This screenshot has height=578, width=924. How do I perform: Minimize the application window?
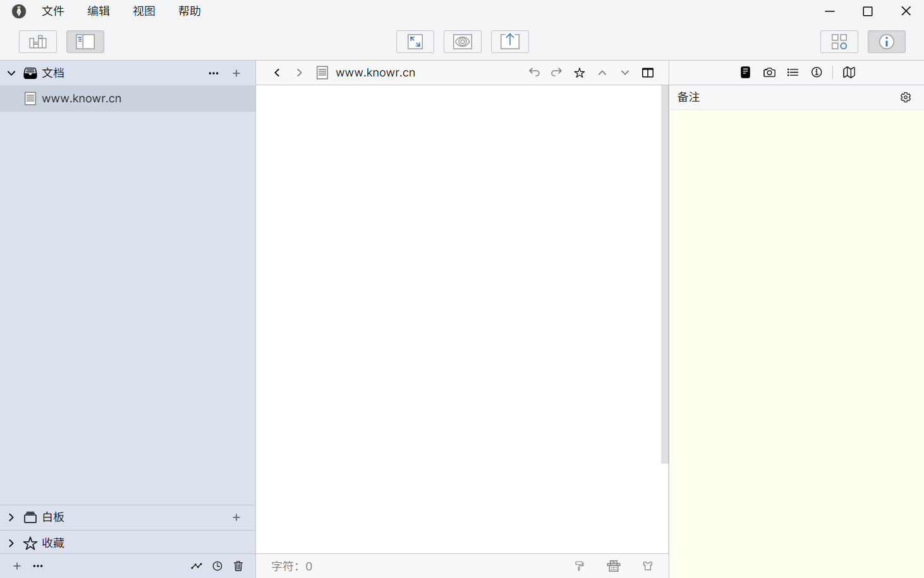[x=830, y=11]
